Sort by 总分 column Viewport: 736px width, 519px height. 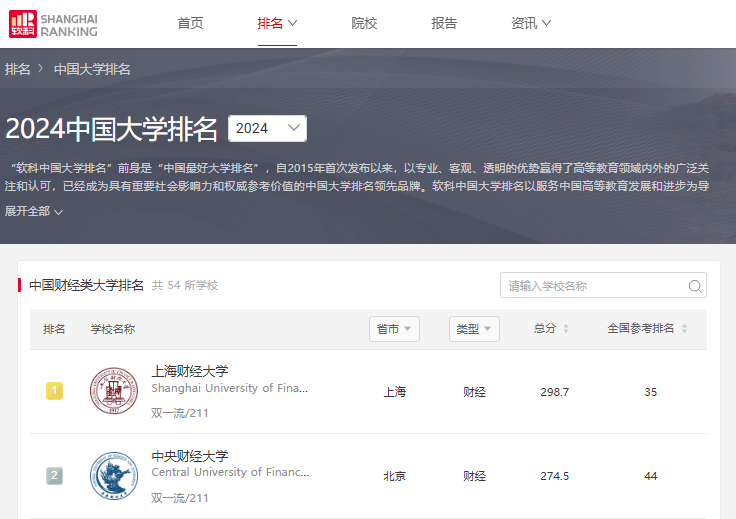[551, 328]
